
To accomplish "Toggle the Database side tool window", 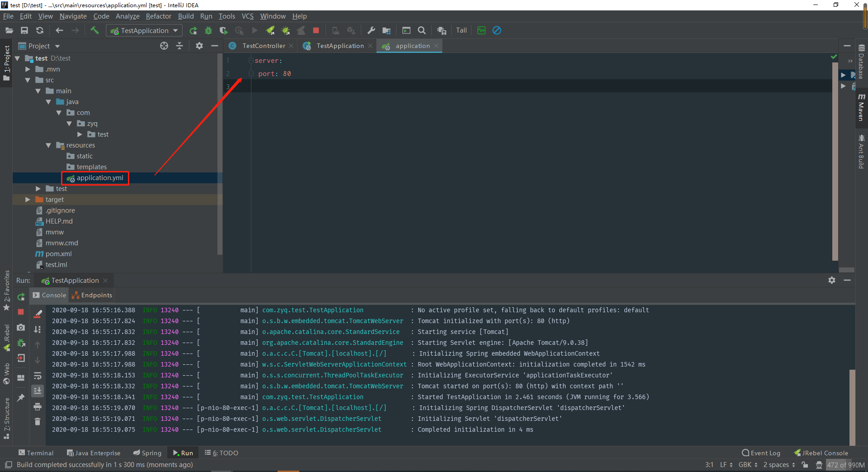I will [x=862, y=62].
